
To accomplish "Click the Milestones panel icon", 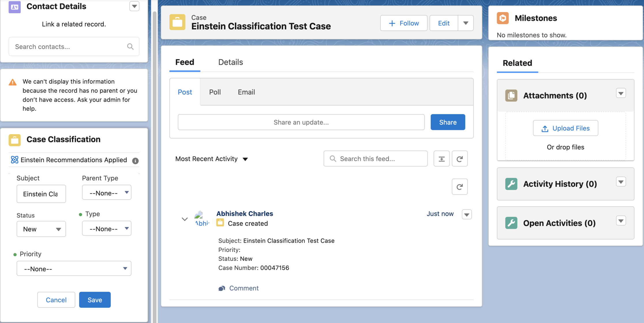I will point(503,18).
